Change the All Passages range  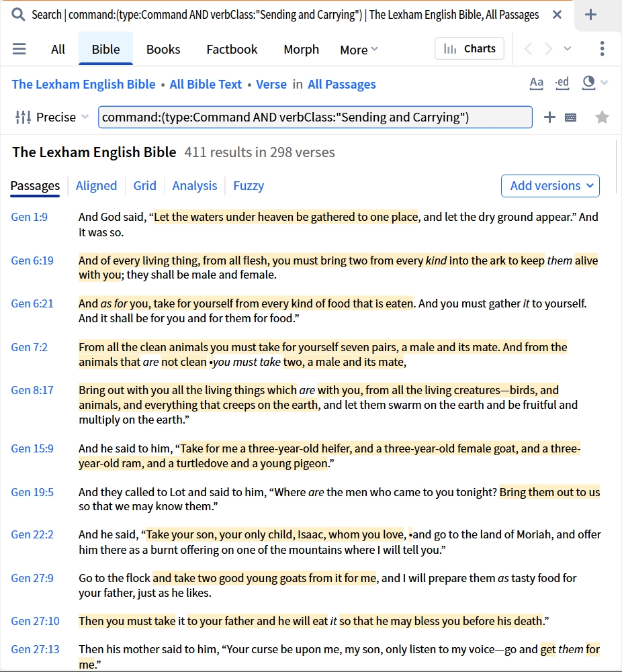point(342,85)
